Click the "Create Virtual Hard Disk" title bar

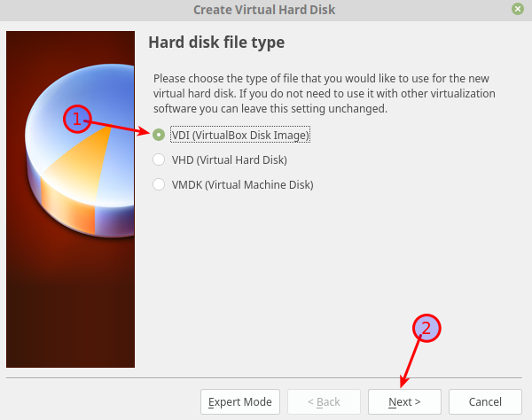pos(266,9)
